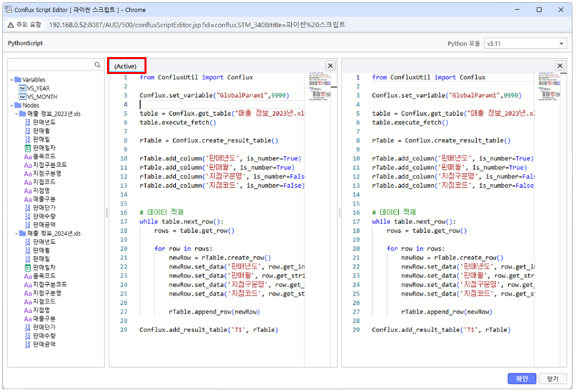Collapse the Nodes tree node
This screenshot has height=392, width=576.
coord(11,105)
